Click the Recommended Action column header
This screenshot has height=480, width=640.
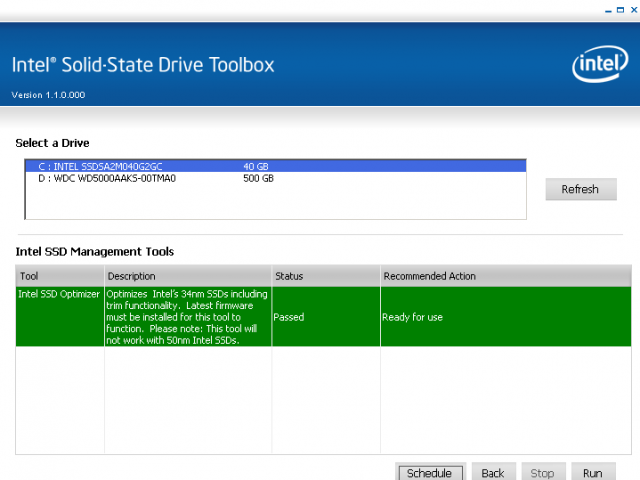point(506,276)
